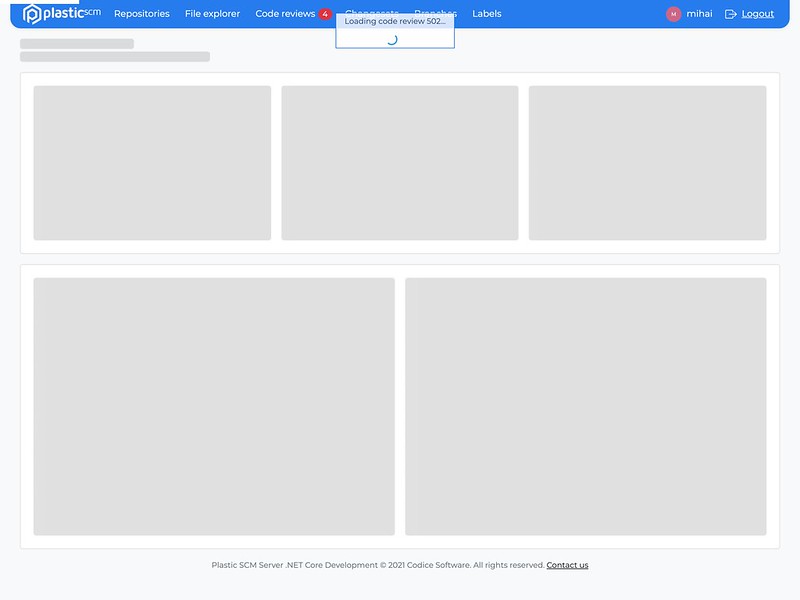Open the Labels section
800x600 pixels.
[487, 13]
